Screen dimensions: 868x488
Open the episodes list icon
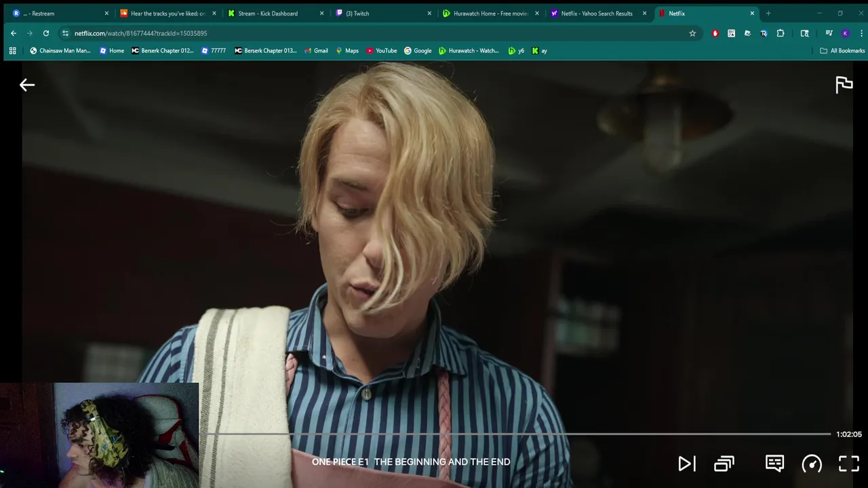coord(724,464)
